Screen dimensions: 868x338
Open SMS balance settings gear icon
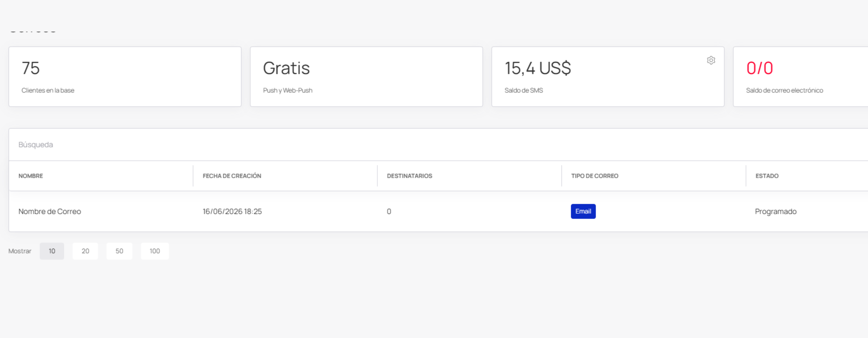point(711,60)
